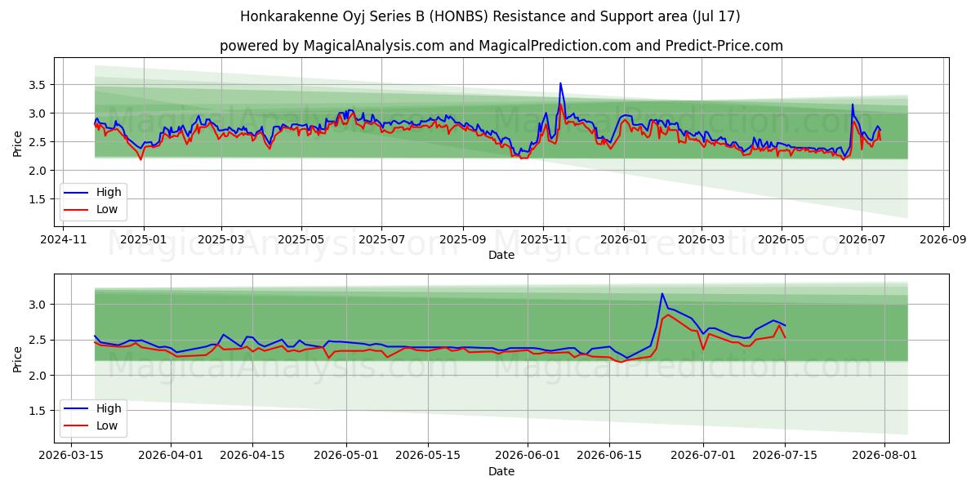Click the '2025-07' tick on the top chart
The image size is (980, 490).
(381, 239)
